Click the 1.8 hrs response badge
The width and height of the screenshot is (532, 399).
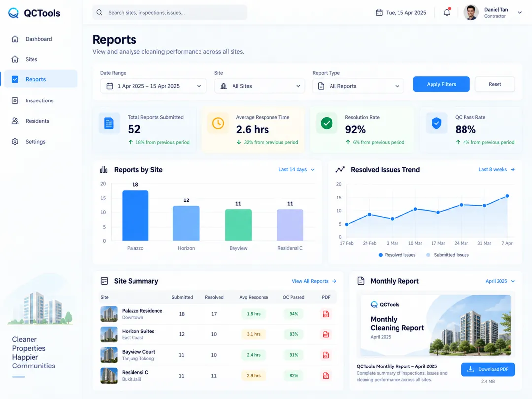pos(254,314)
